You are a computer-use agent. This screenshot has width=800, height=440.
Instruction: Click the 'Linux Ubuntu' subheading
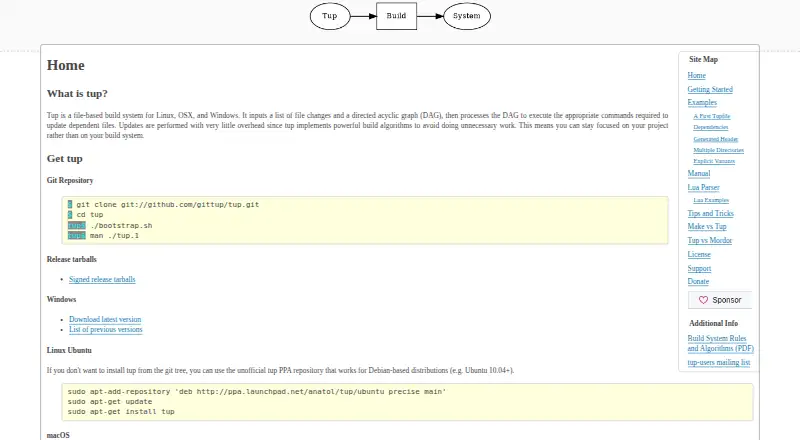coord(69,351)
